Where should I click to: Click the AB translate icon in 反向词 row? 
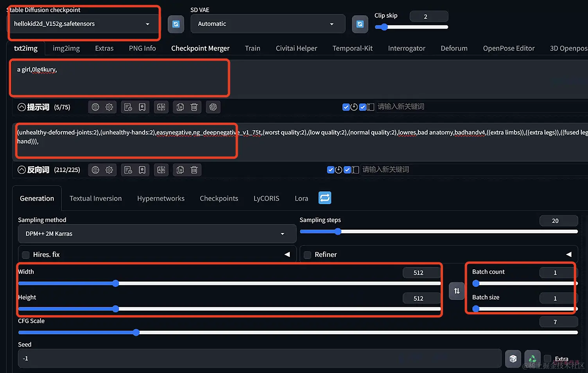pos(161,170)
